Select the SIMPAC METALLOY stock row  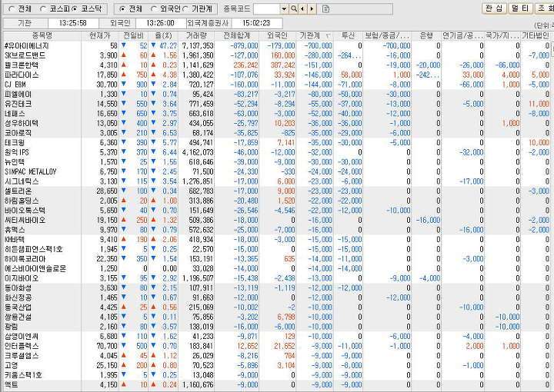[277, 171]
